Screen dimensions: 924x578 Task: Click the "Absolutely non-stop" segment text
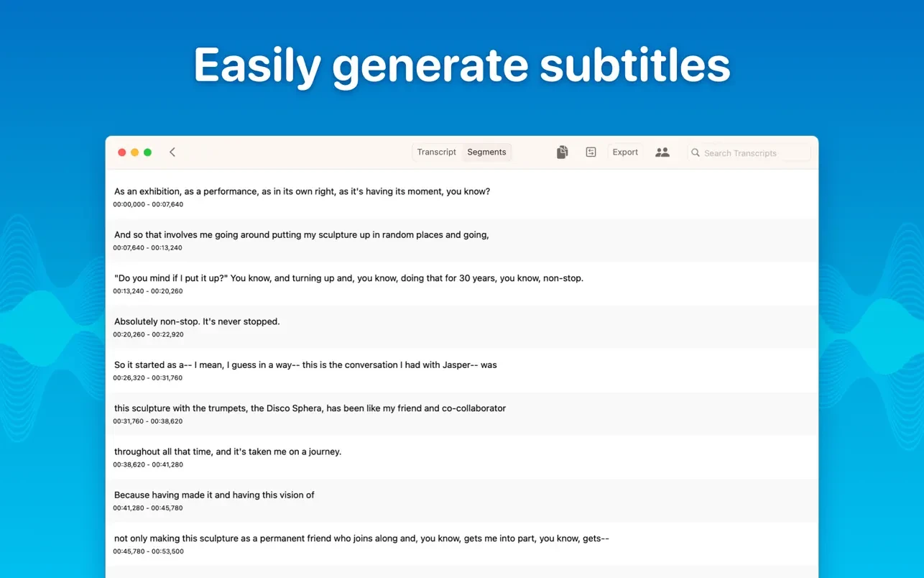[197, 322]
